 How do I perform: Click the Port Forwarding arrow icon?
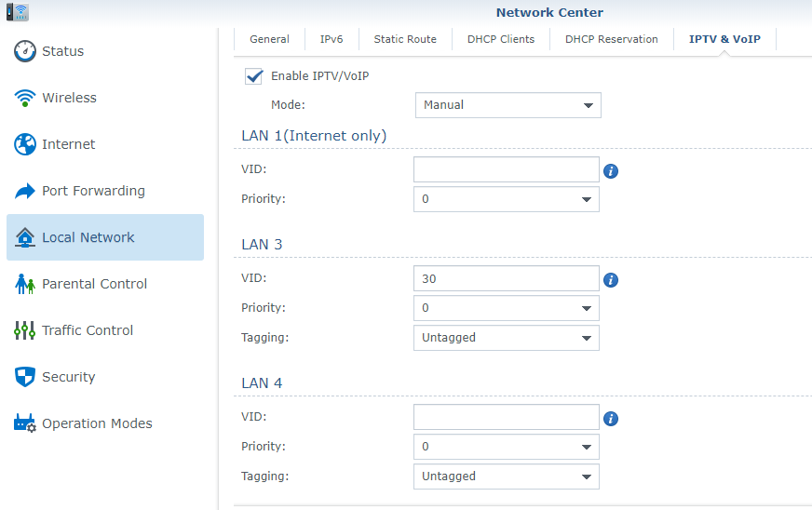coord(25,191)
